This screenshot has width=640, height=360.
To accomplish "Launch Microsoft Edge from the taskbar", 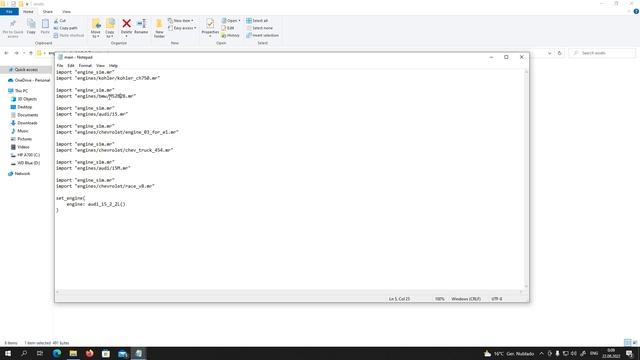I will (x=57, y=353).
